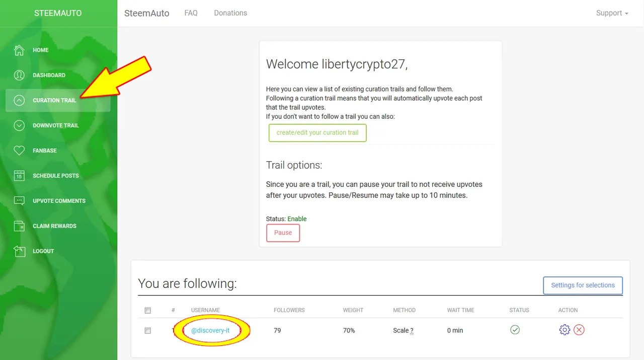
Task: Tick the checkbox in the @discovery-it row
Action: tap(147, 331)
